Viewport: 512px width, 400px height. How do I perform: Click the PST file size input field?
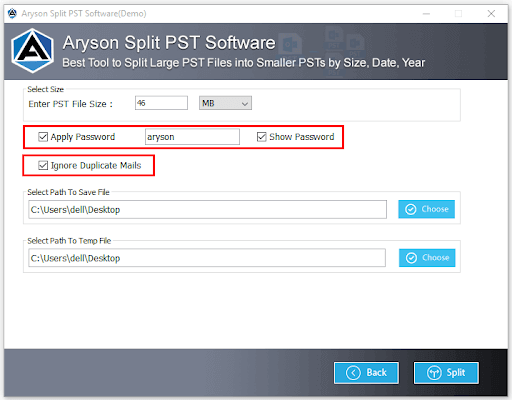point(161,103)
